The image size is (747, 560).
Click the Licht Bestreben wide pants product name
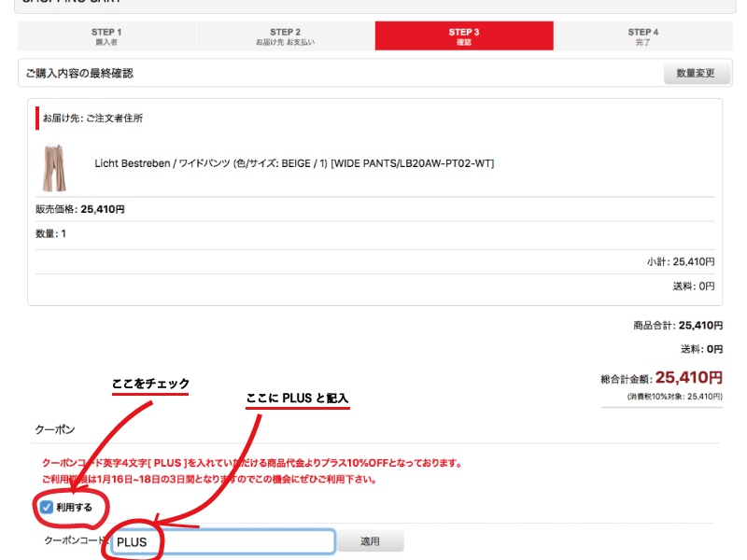point(294,163)
